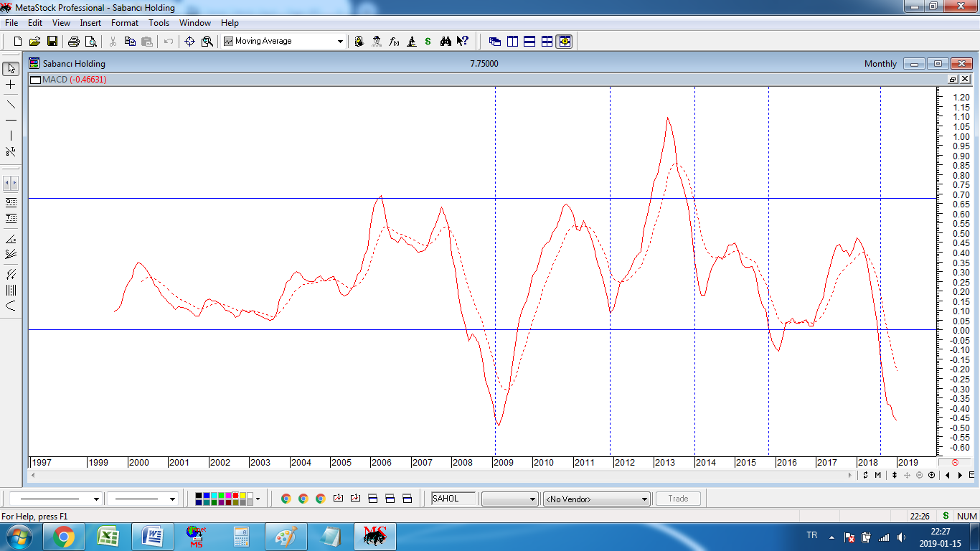
Task: Pick the horizontal line drawing tool
Action: (11, 120)
